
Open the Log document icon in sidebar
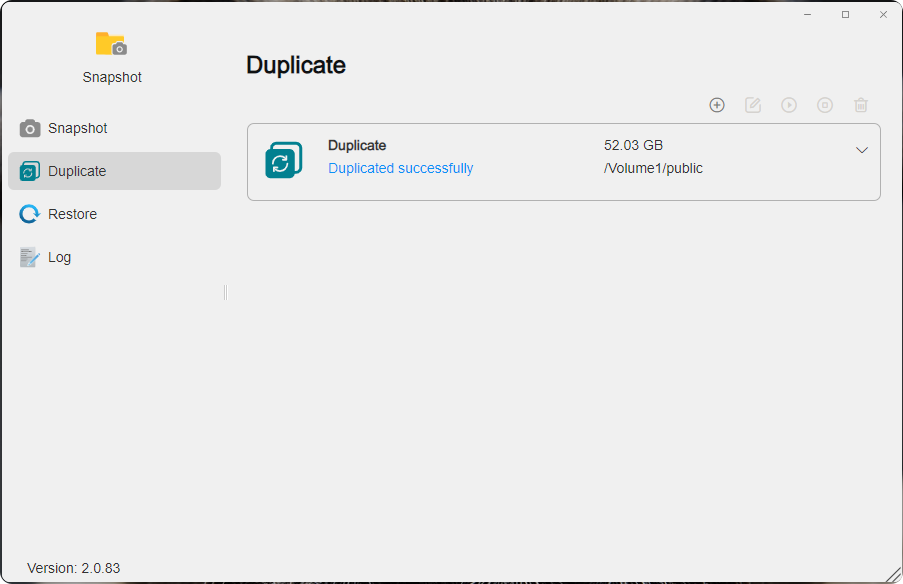(28, 256)
